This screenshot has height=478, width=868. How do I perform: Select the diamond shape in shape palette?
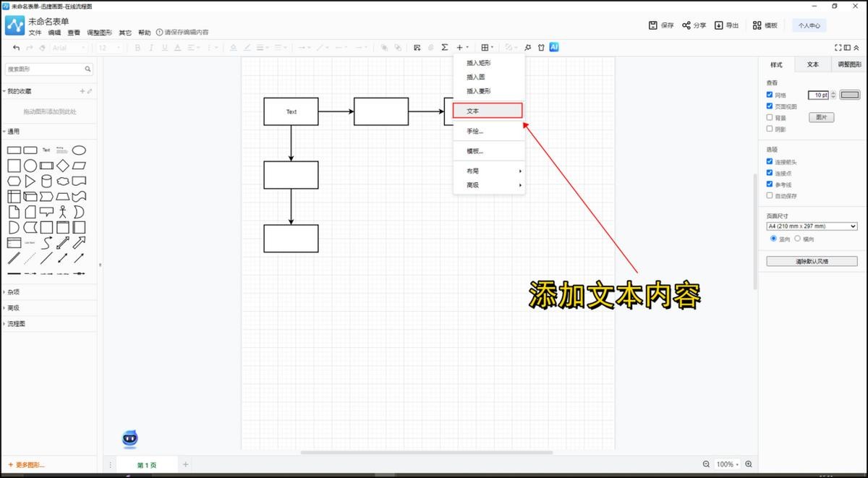[63, 166]
